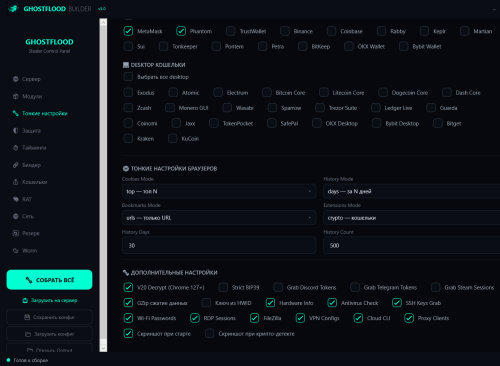The height and width of the screenshot is (366, 500).
Task: Click the cube icon beside Модули
Action: (x=16, y=96)
